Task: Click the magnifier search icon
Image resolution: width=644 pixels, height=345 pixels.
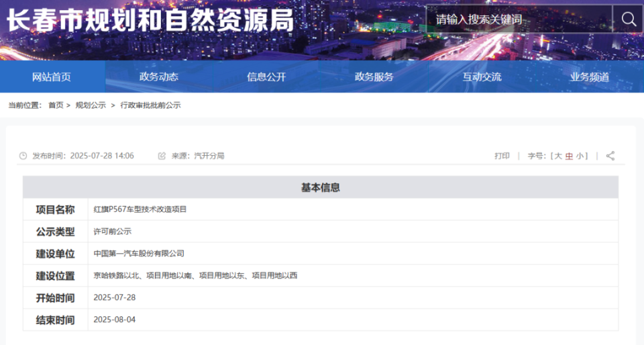Action: (629, 19)
